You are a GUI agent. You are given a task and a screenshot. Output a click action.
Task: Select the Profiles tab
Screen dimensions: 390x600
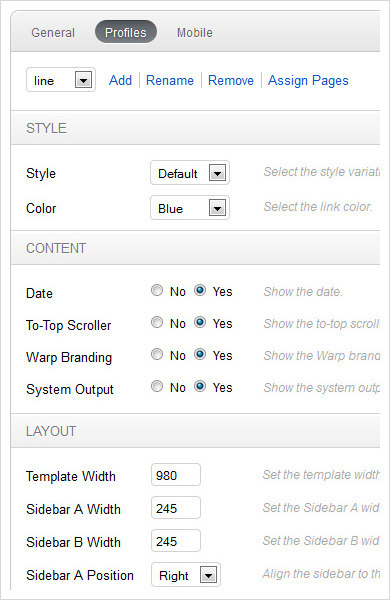coord(126,32)
